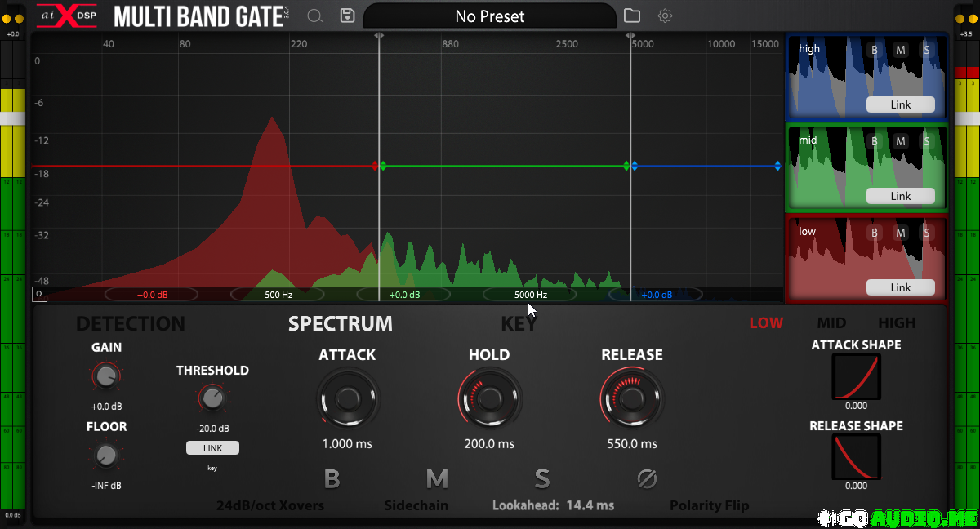Switch to the SPECTRUM view
The image size is (980, 529).
point(341,323)
